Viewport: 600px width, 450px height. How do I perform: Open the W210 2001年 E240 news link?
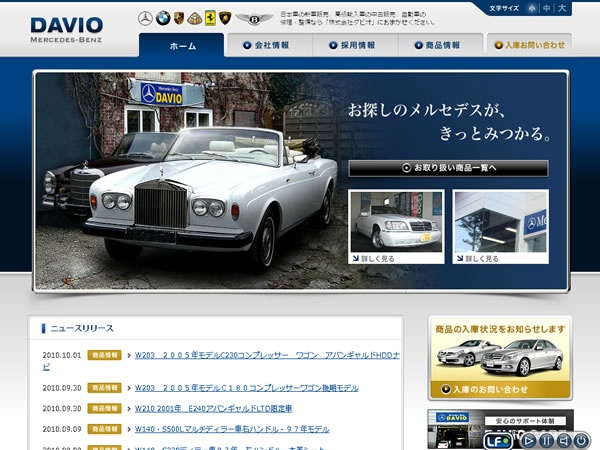click(213, 409)
